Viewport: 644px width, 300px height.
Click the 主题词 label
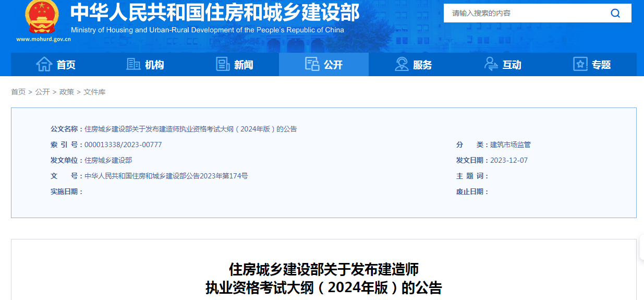(472, 176)
